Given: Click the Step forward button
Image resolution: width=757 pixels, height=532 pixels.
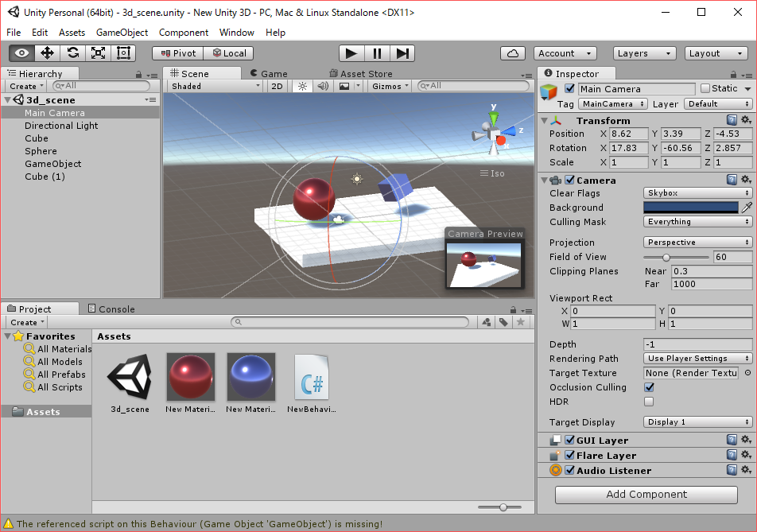Looking at the screenshot, I should (x=403, y=53).
